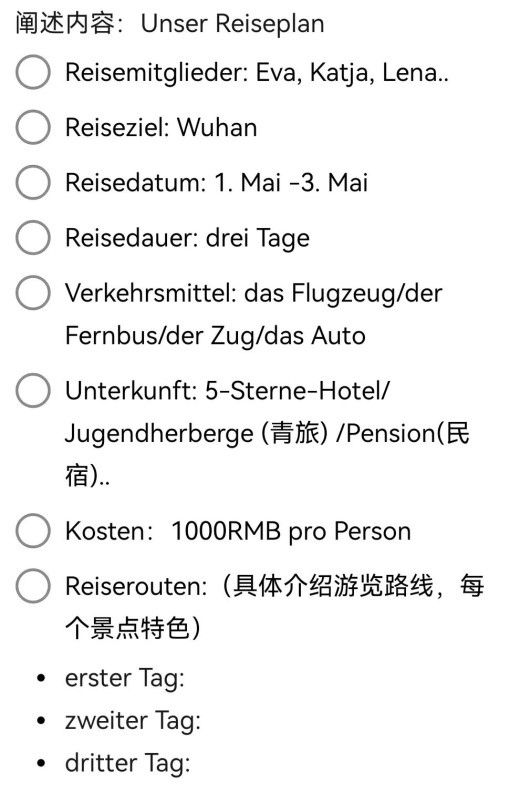
Task: Click the line 'Fernbus/der Zug/das Auto'
Action: [215, 336]
